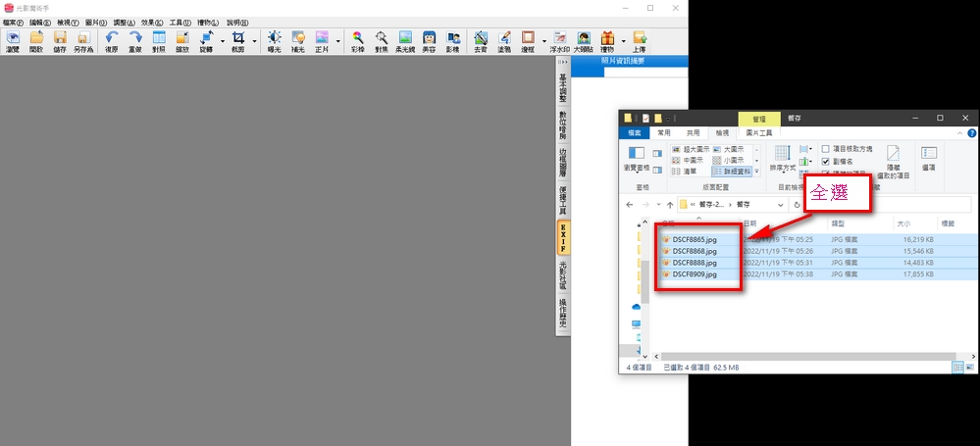Open the dropdown arrow next to 邊框
Screen dimensions: 980x446
[542, 41]
